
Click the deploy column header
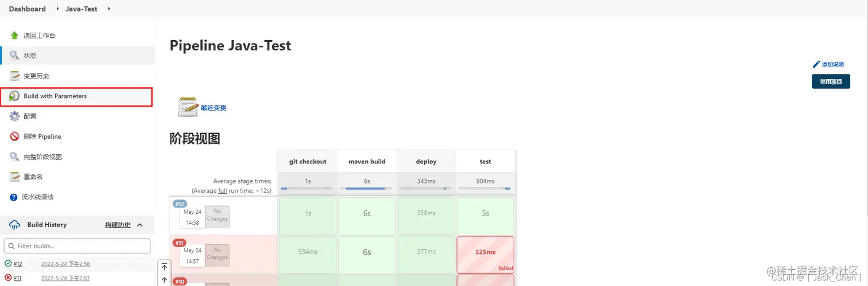coord(426,162)
